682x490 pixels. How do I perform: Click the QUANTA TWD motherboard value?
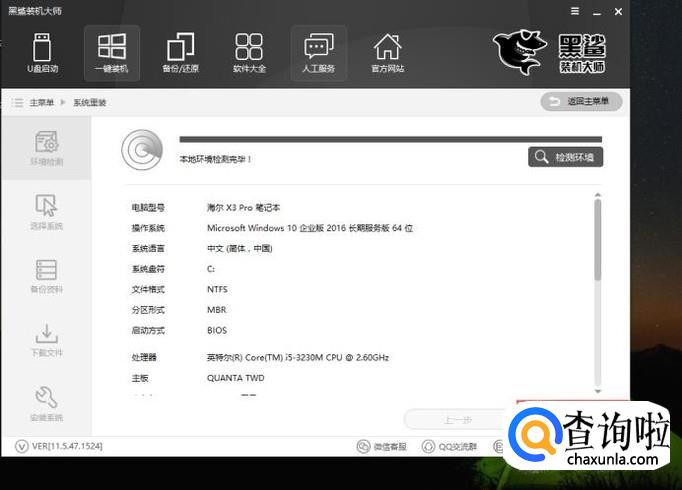(x=235, y=378)
